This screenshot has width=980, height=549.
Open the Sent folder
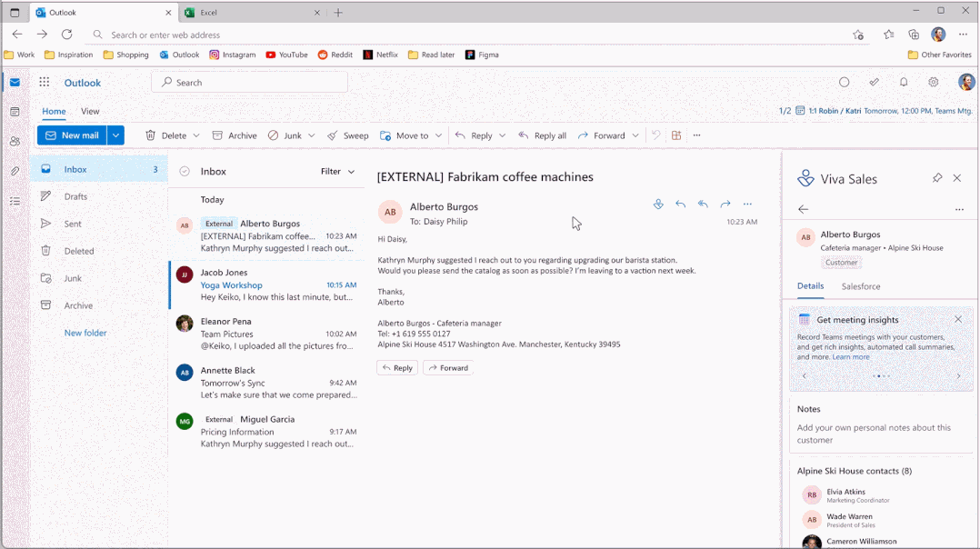click(x=99, y=224)
